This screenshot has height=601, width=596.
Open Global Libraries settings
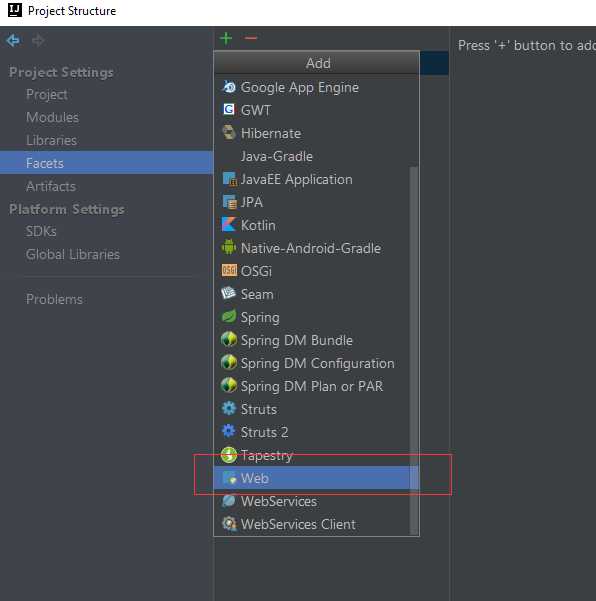tap(73, 255)
